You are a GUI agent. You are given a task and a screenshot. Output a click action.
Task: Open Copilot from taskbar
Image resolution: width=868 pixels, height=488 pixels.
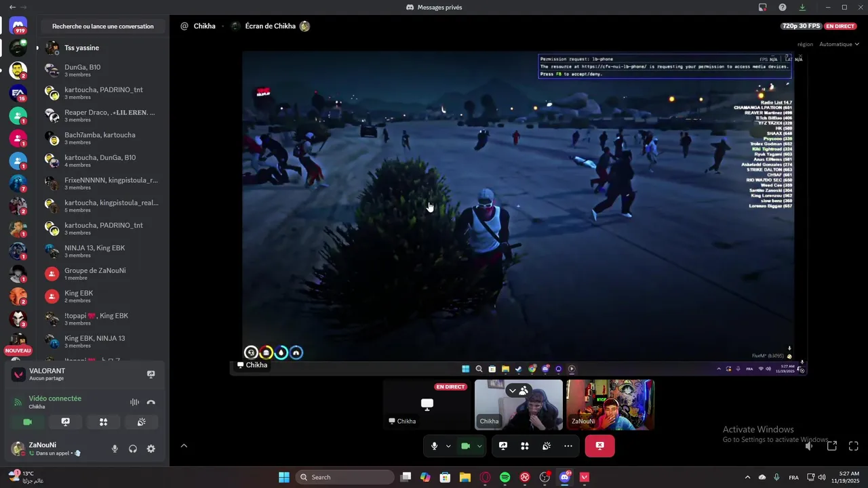click(x=425, y=477)
